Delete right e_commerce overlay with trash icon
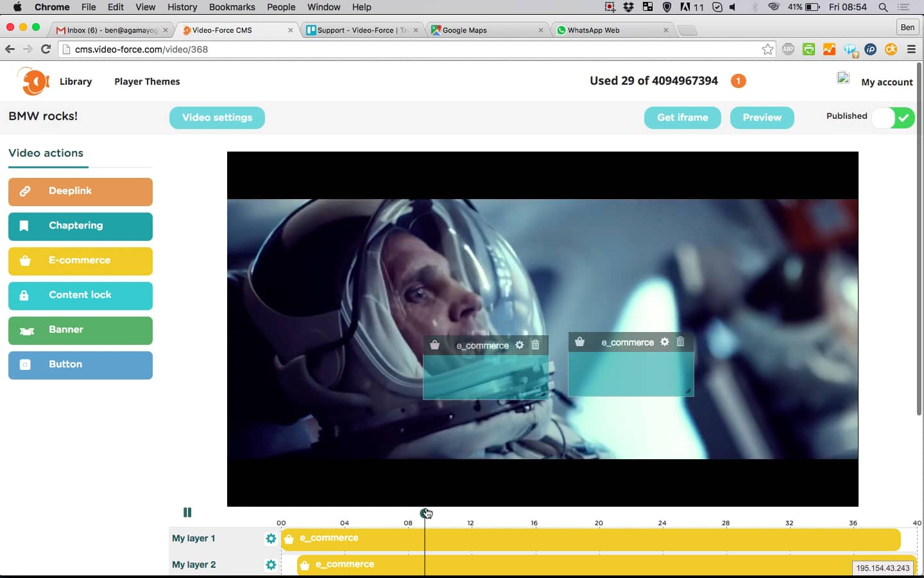This screenshot has width=924, height=578. pyautogui.click(x=680, y=342)
